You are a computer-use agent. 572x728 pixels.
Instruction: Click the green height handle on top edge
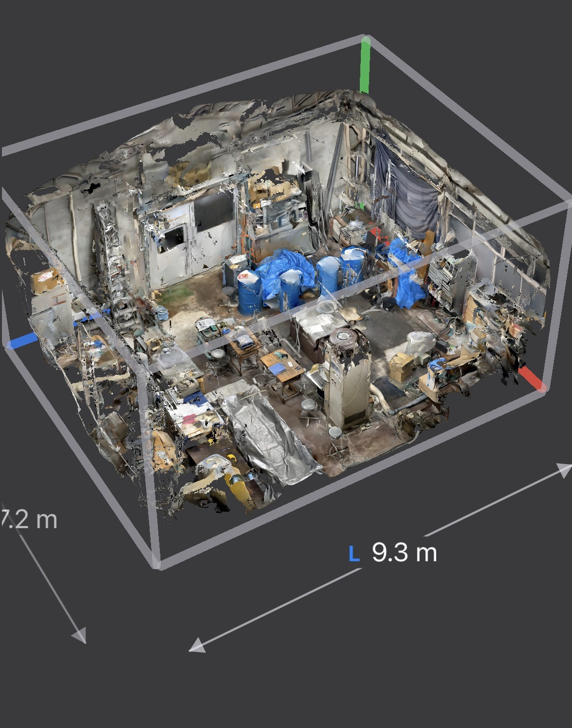[x=365, y=66]
